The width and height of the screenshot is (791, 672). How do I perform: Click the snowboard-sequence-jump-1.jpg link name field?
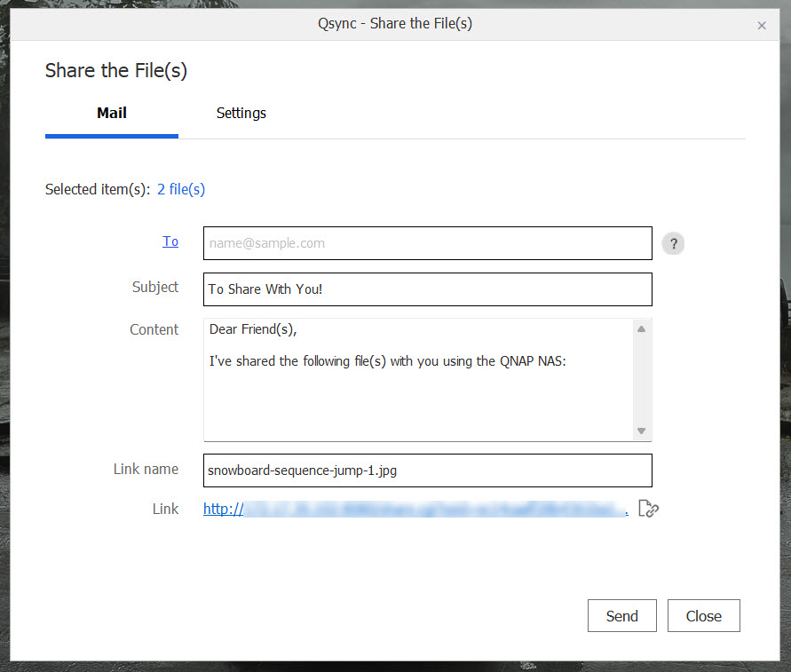[427, 470]
